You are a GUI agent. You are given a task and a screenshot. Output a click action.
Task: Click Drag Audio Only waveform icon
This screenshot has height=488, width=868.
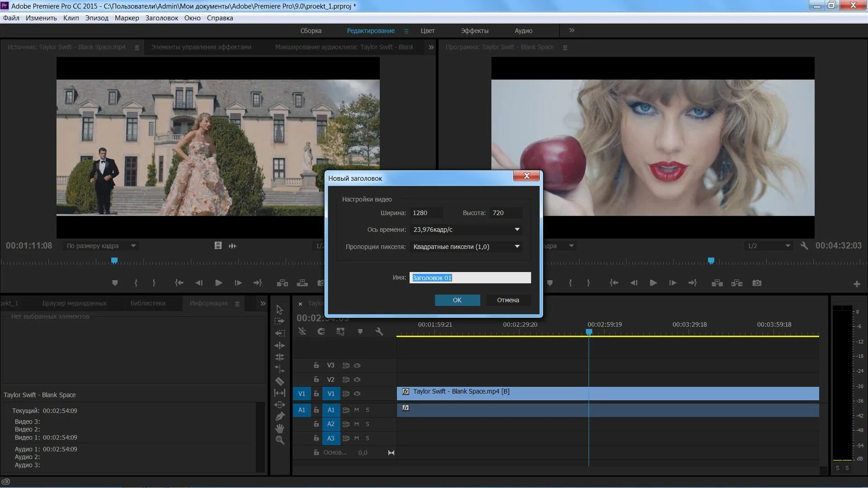(232, 246)
